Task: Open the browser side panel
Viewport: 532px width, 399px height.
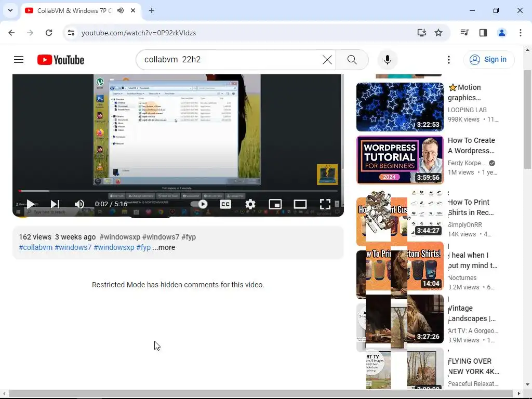Action: tap(483, 33)
